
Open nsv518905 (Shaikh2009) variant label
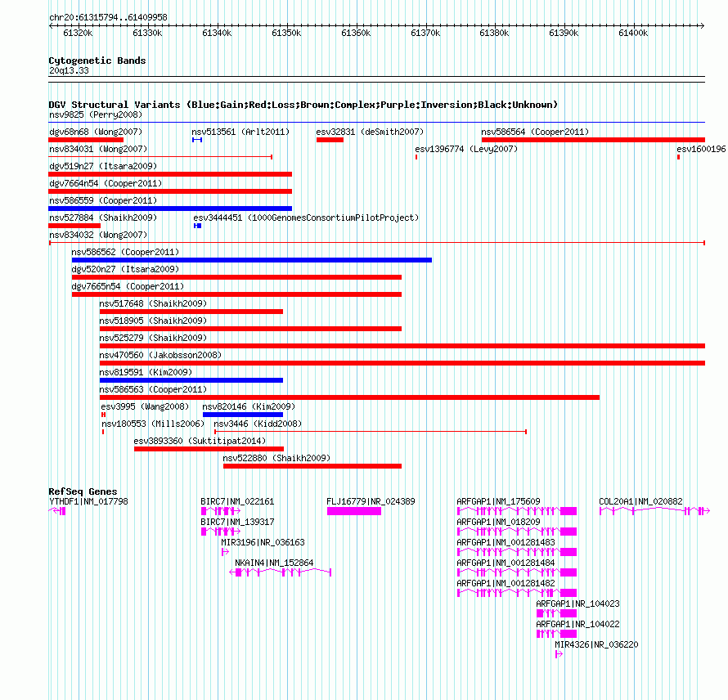(153, 321)
